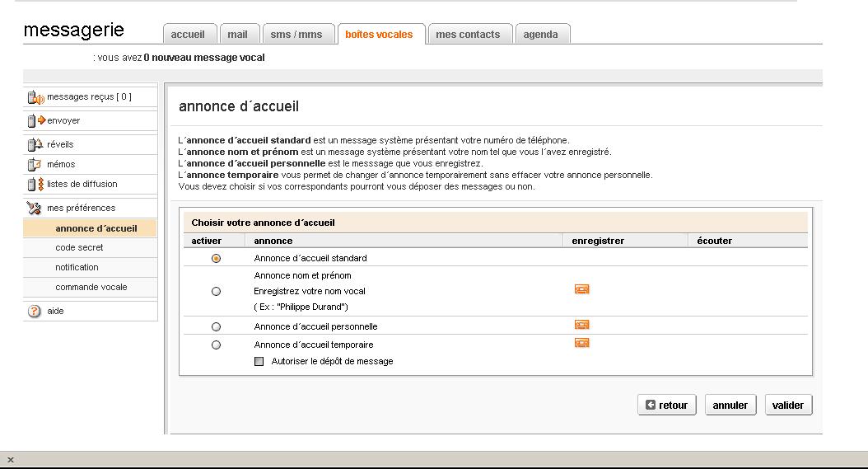Record the nom et prénom announcement
This screenshot has width=868, height=469.
pos(581,289)
